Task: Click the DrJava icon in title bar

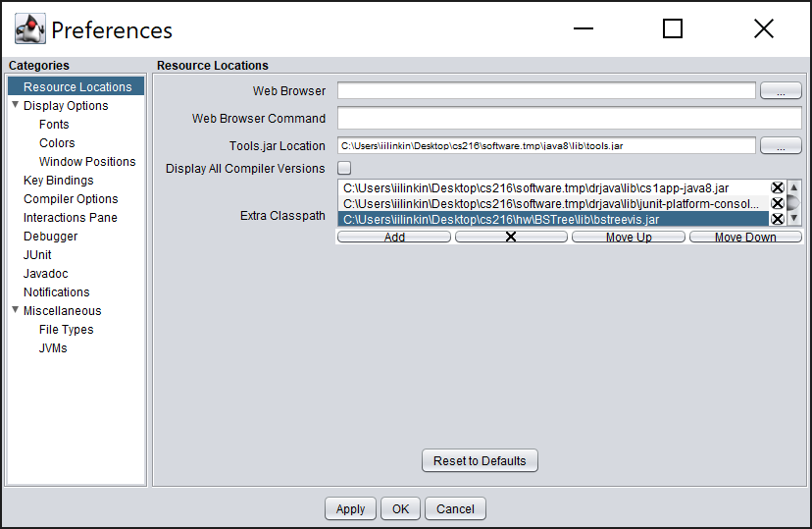Action: [x=29, y=29]
